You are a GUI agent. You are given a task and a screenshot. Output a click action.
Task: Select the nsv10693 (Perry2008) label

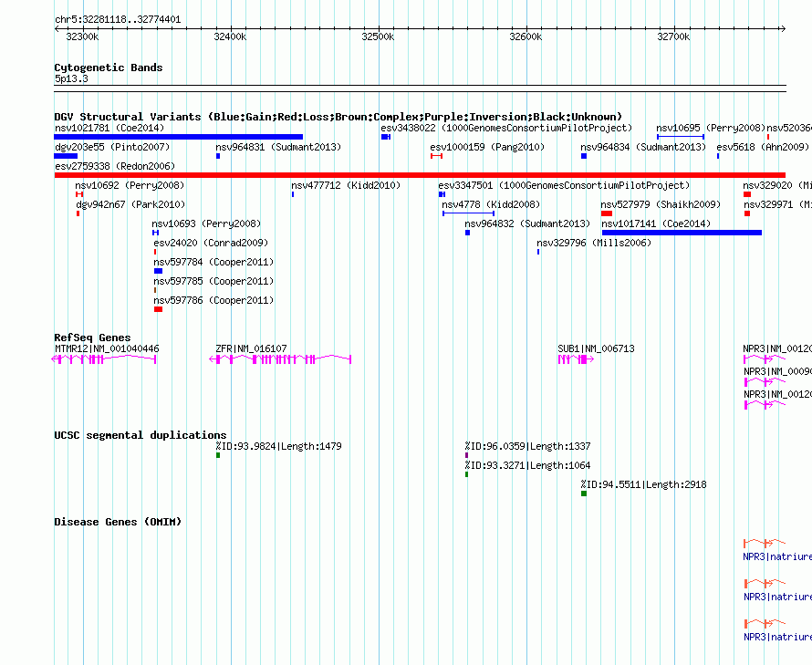(206, 223)
